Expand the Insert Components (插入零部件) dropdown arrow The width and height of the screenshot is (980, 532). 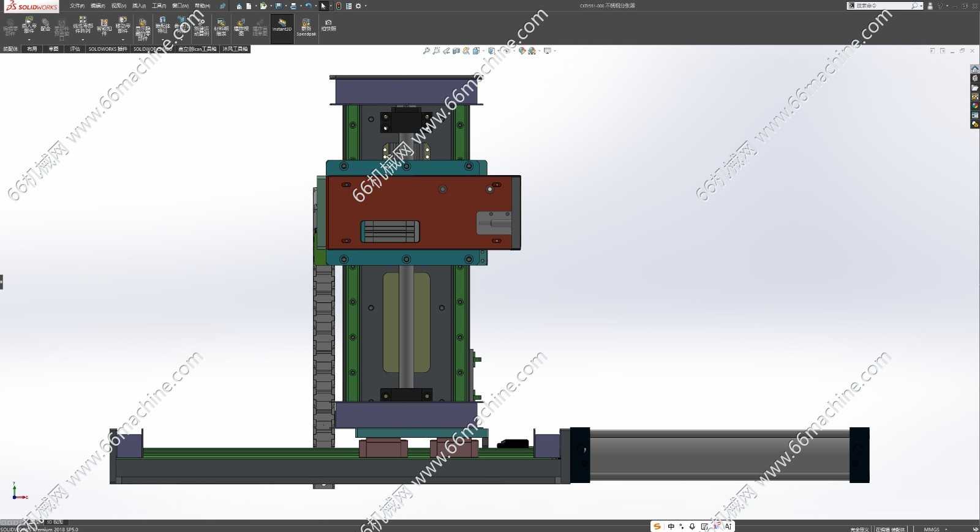(29, 40)
